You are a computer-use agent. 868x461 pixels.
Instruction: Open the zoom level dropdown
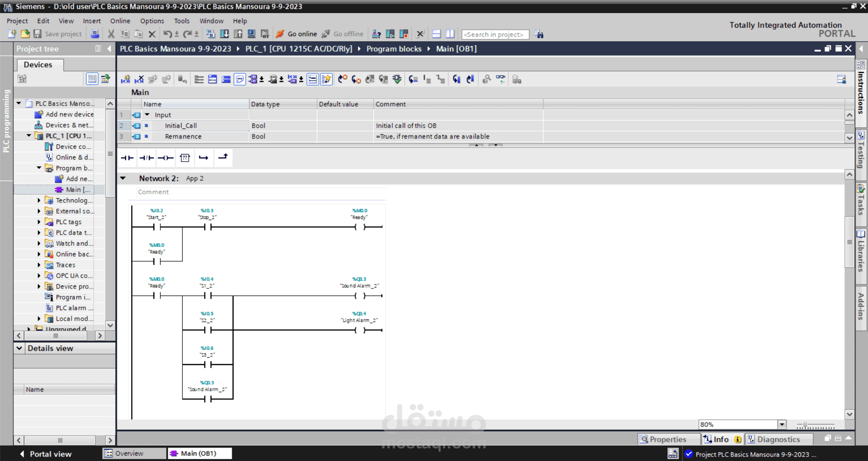[782, 424]
